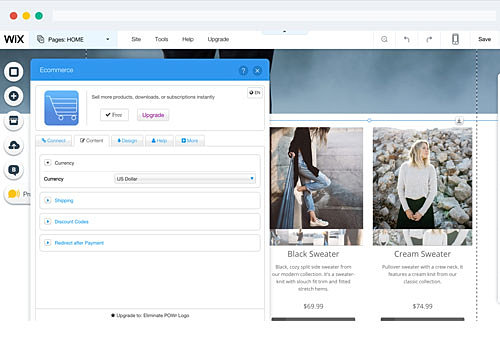Click the Black Sweater title
Screen dimensions: 500x360
[x=313, y=254]
